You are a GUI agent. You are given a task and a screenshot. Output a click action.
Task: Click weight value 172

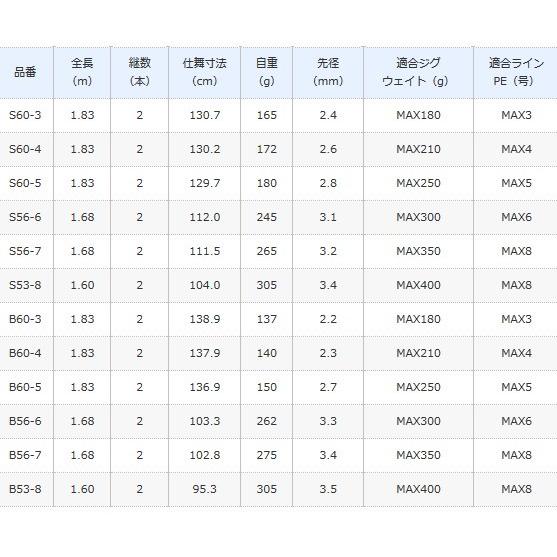267,149
